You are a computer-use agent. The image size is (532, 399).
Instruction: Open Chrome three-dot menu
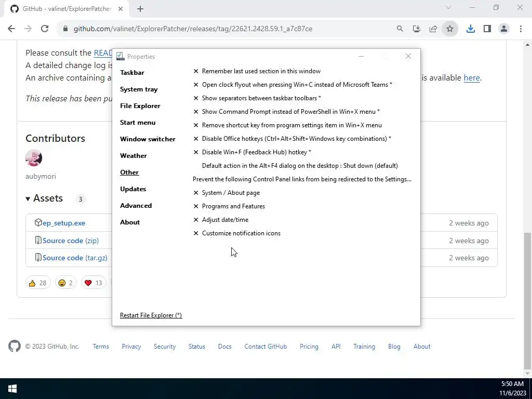521,29
